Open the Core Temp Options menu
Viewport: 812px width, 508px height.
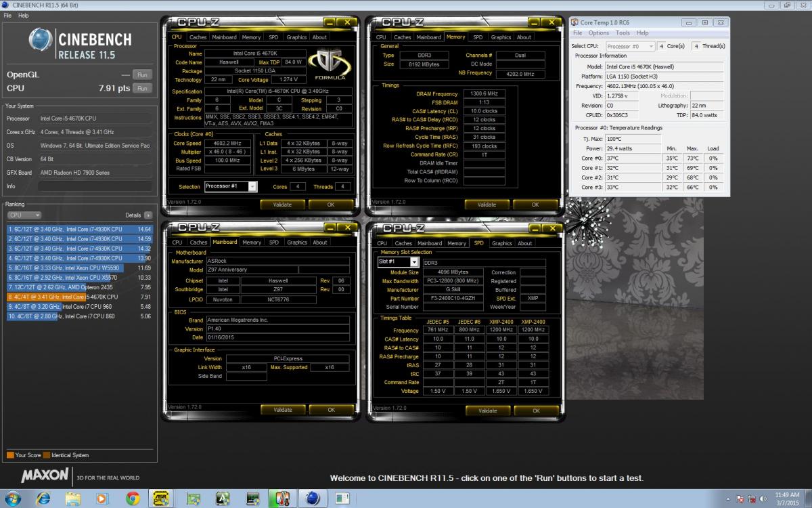(x=598, y=33)
